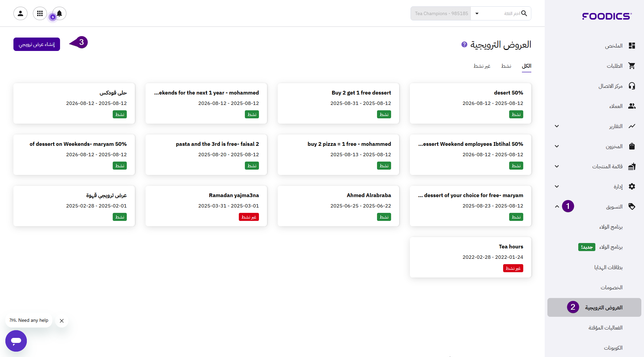This screenshot has height=357, width=644.
Task: Click the dashboard summary icon in sidebar
Action: (632, 46)
